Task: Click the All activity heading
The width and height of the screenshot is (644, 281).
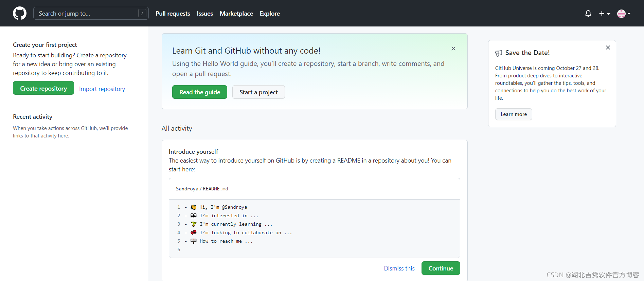Action: pyautogui.click(x=177, y=128)
